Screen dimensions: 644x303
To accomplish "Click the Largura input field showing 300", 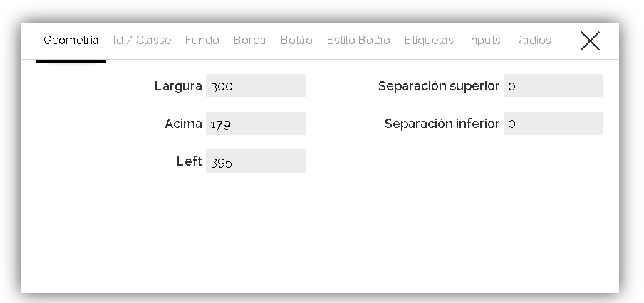I will (256, 86).
